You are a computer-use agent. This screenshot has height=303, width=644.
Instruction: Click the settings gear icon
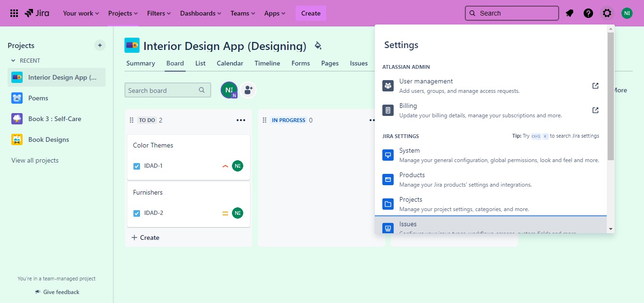click(x=607, y=13)
